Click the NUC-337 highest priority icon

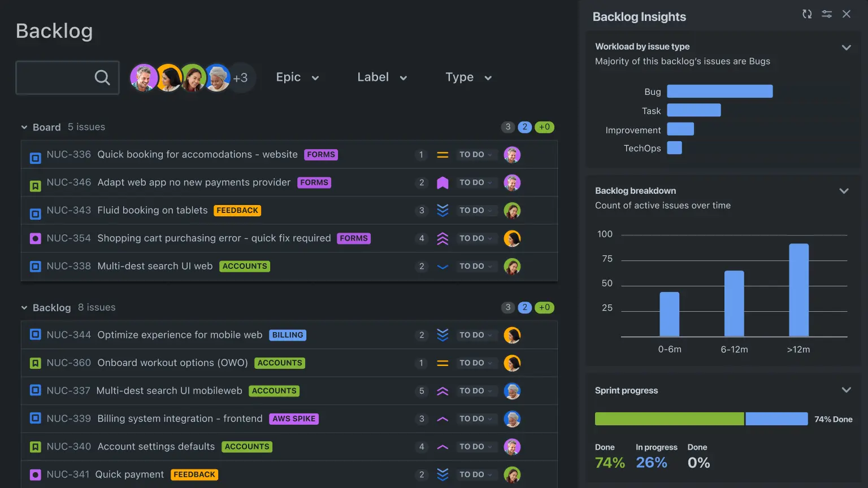442,391
